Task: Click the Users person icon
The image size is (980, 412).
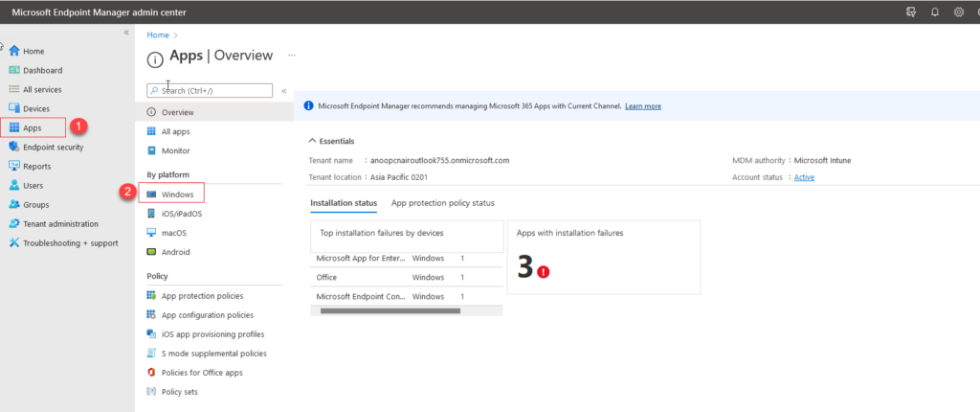Action: click(x=14, y=185)
